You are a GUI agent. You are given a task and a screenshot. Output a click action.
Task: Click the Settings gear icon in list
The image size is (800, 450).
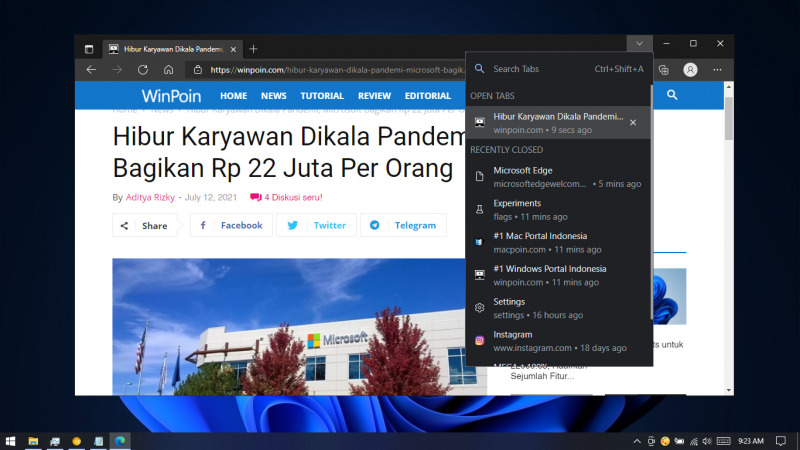coord(479,308)
